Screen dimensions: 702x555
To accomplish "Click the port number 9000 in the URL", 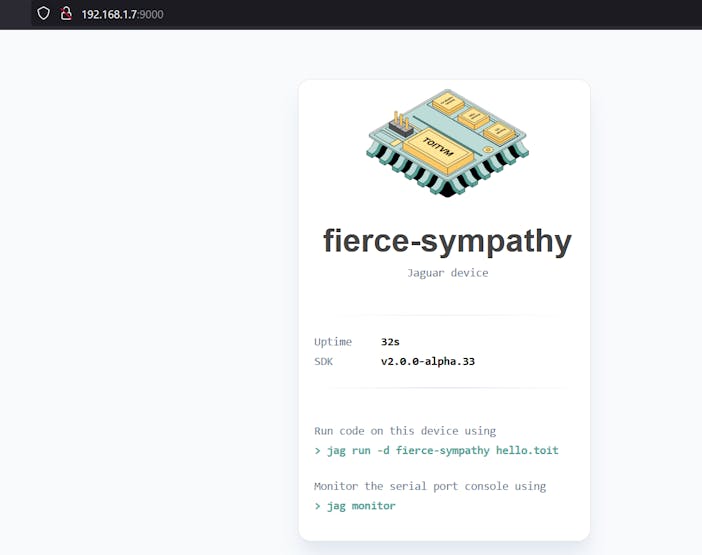I will tap(152, 14).
